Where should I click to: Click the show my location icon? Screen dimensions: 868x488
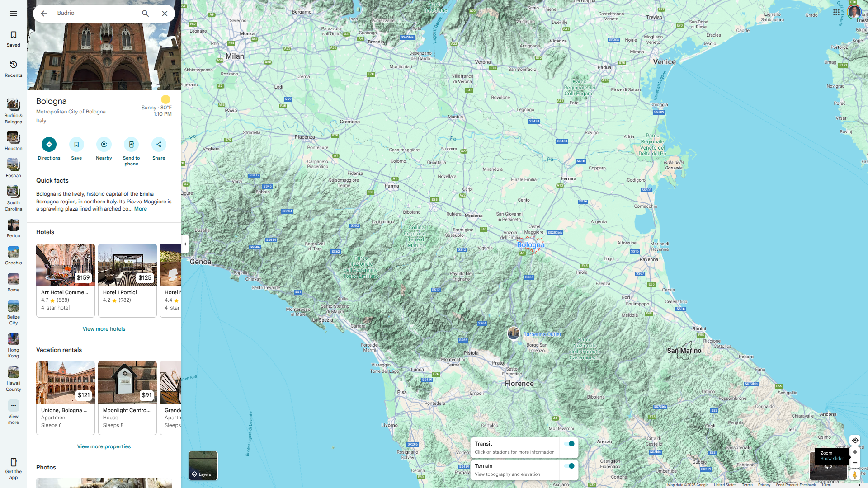click(855, 440)
